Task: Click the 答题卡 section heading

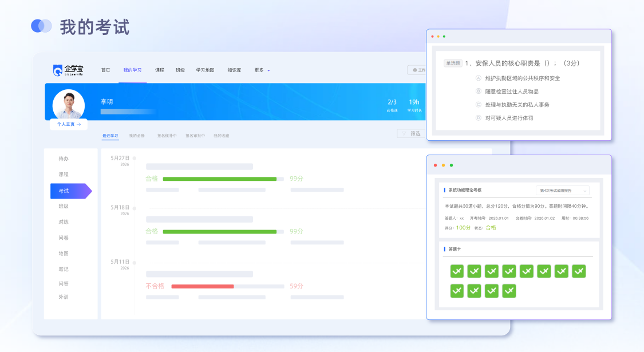Action: point(455,250)
